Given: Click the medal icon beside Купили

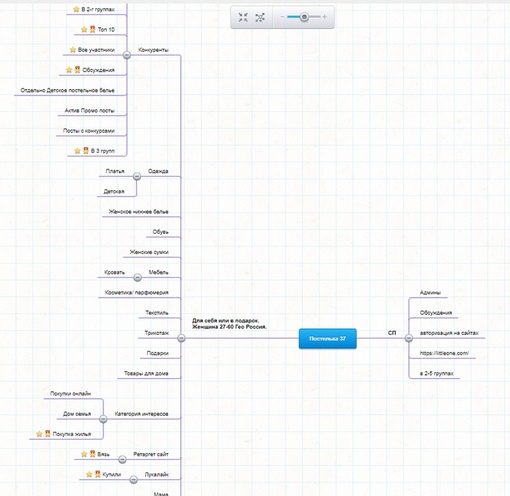Looking at the screenshot, I should pos(97,474).
